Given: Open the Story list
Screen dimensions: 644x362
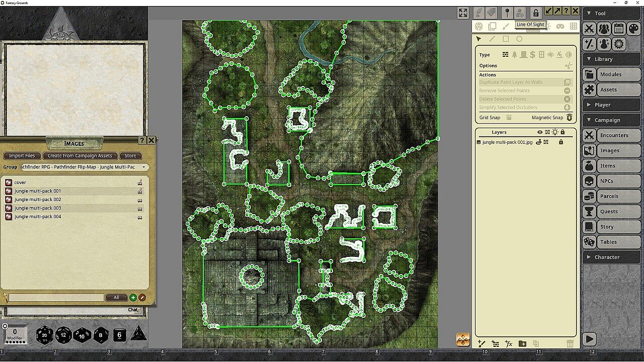Looking at the screenshot, I should tap(612, 227).
